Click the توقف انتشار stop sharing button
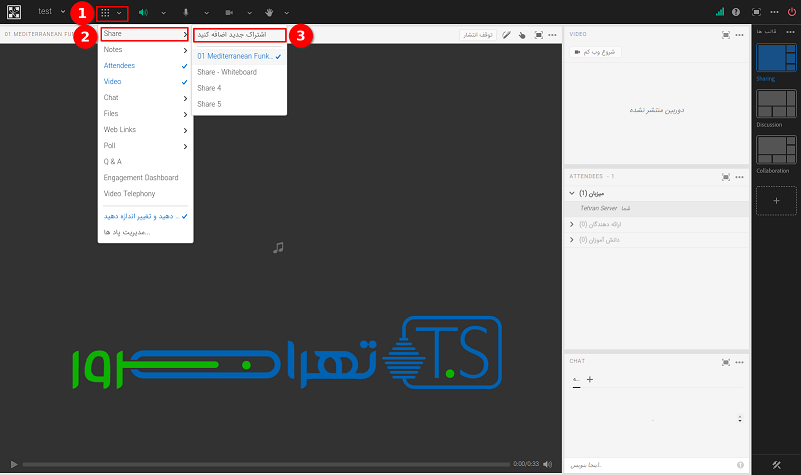The image size is (801, 475). [476, 35]
